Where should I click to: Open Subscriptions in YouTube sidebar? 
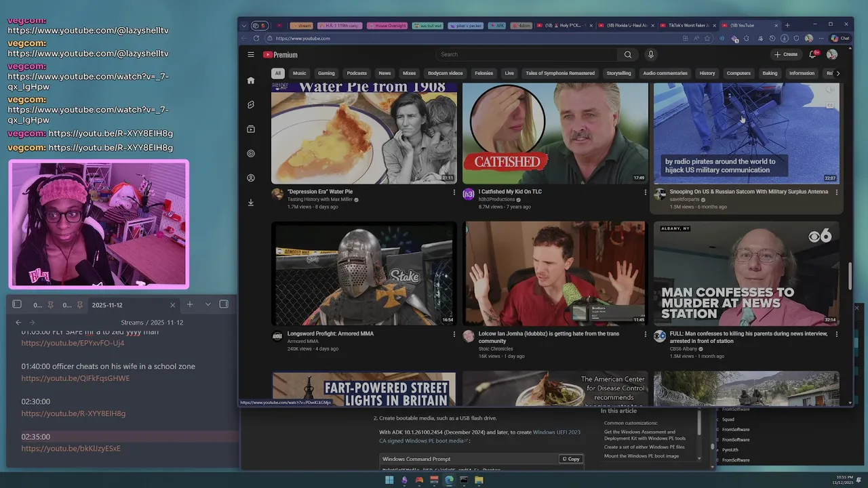[251, 129]
